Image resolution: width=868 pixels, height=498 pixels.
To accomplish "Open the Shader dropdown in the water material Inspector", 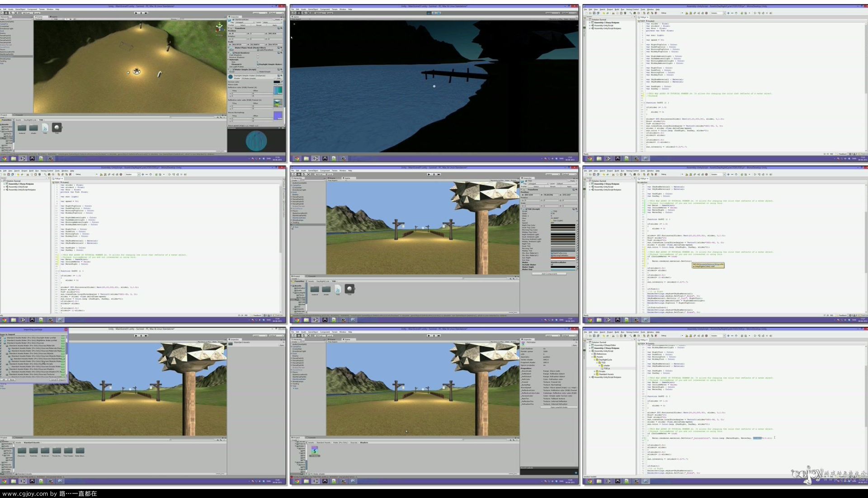I will click(x=258, y=78).
